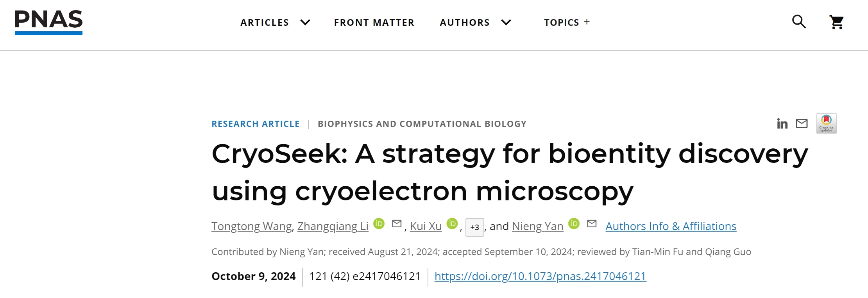Email Nieng Yan via envelope icon
Image resolution: width=868 pixels, height=298 pixels.
coord(592,224)
